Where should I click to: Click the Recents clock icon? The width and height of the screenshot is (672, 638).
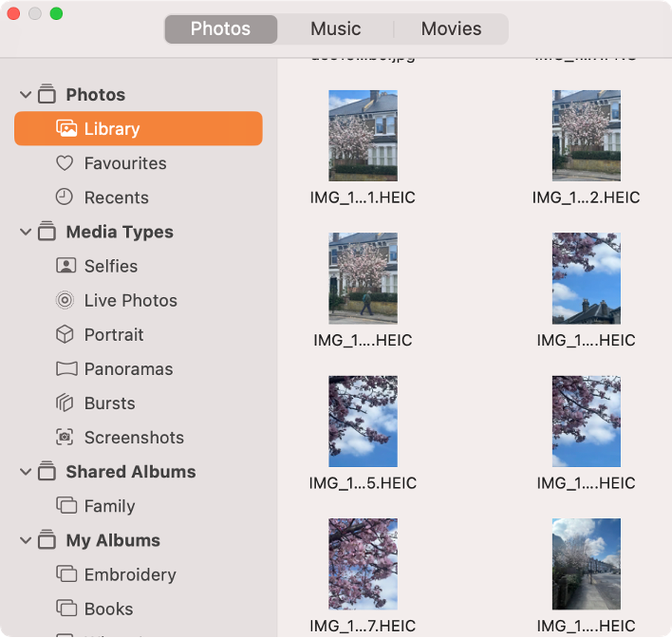coord(65,197)
